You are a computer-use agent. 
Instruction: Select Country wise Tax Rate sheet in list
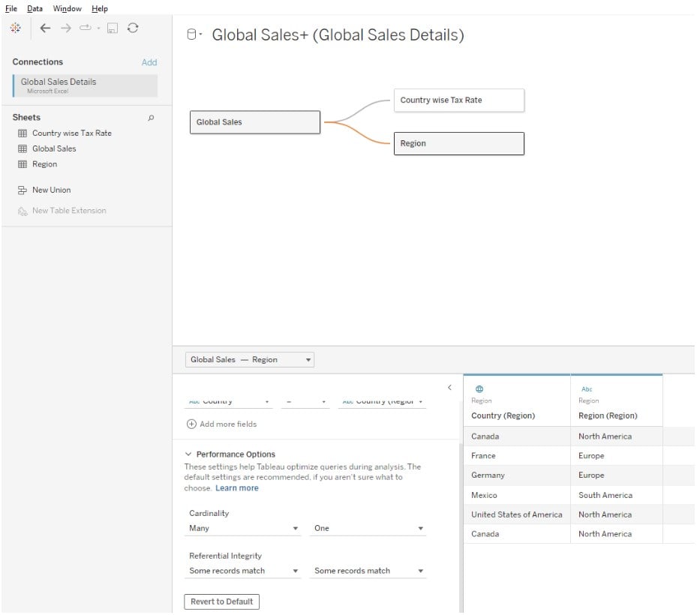(x=72, y=133)
